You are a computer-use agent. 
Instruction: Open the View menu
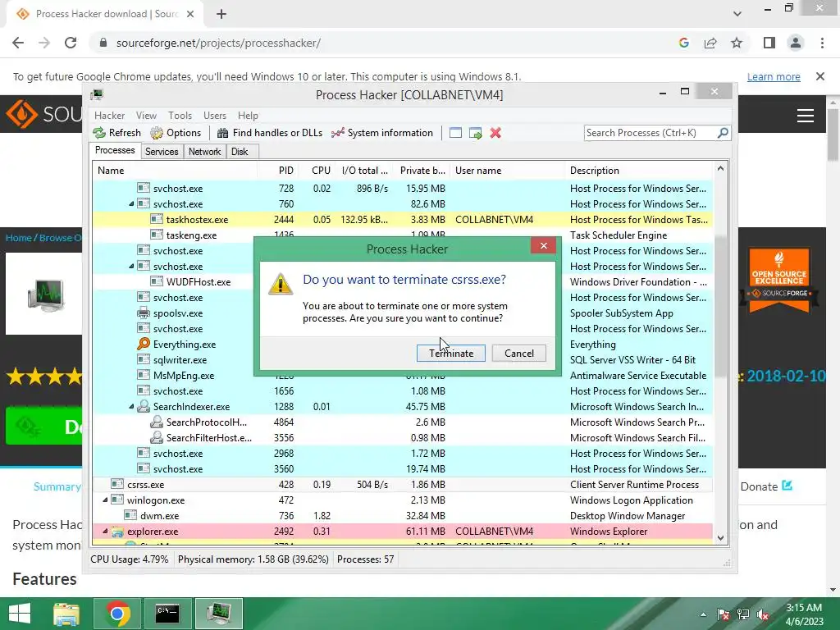pyautogui.click(x=146, y=115)
